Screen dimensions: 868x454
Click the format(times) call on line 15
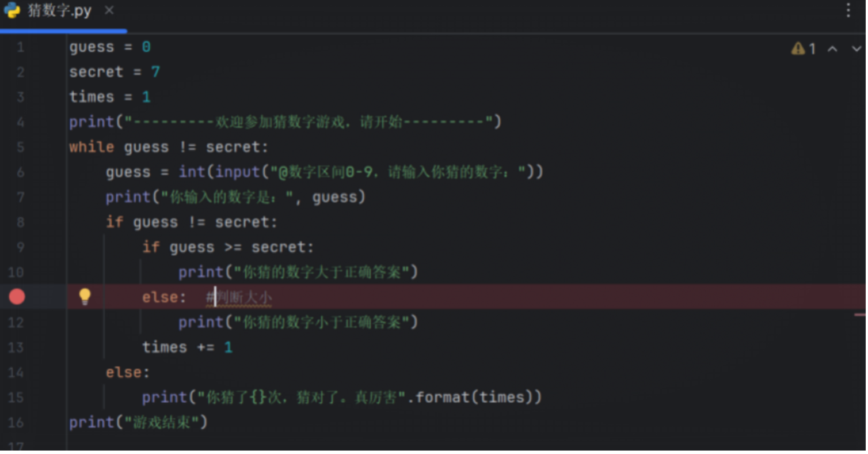coord(478,398)
